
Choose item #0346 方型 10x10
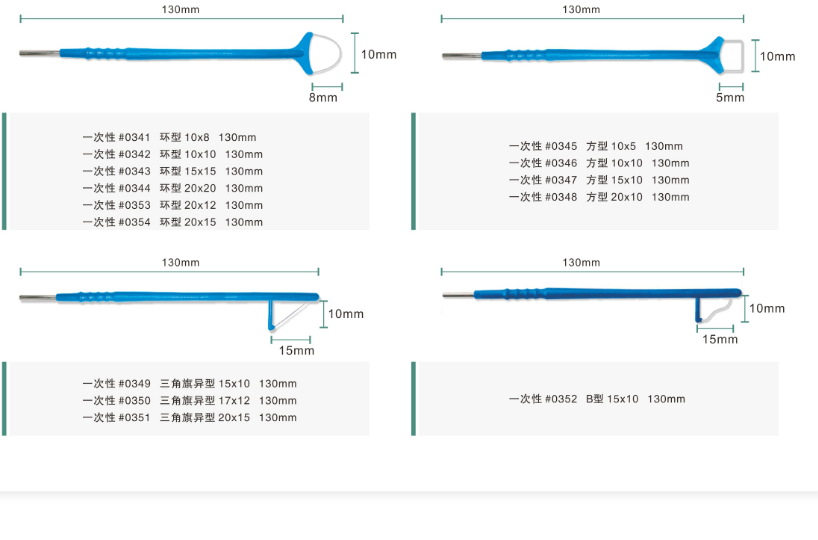click(x=598, y=163)
